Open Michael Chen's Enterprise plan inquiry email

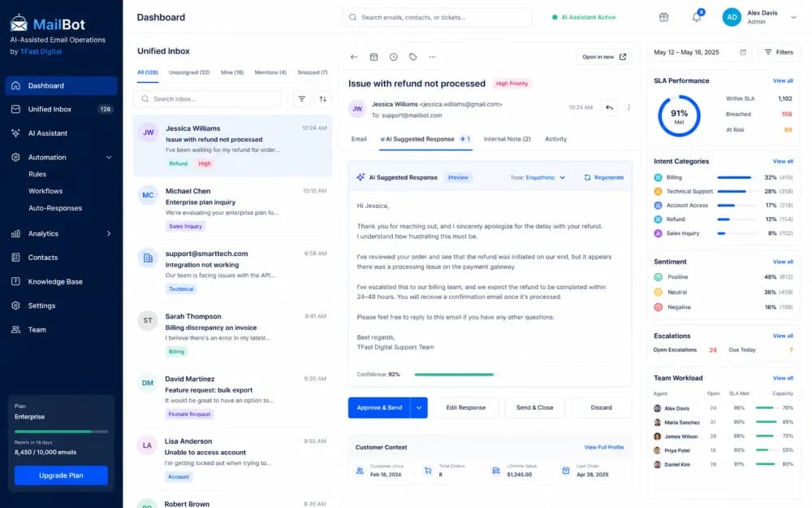pyautogui.click(x=232, y=208)
